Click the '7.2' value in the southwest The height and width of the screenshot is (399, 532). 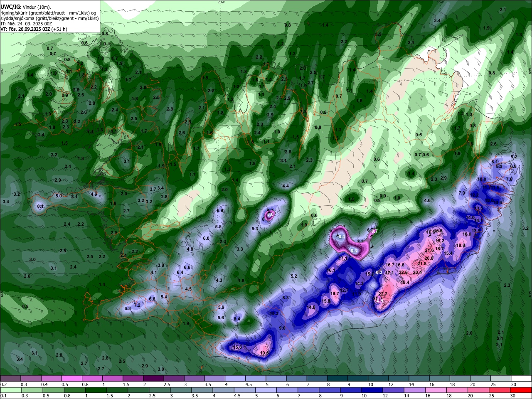(x=137, y=305)
